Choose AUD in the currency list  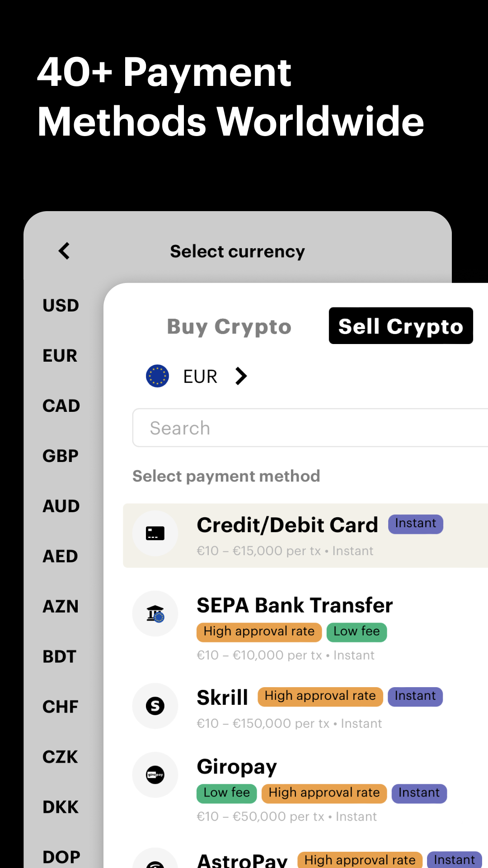coord(61,506)
